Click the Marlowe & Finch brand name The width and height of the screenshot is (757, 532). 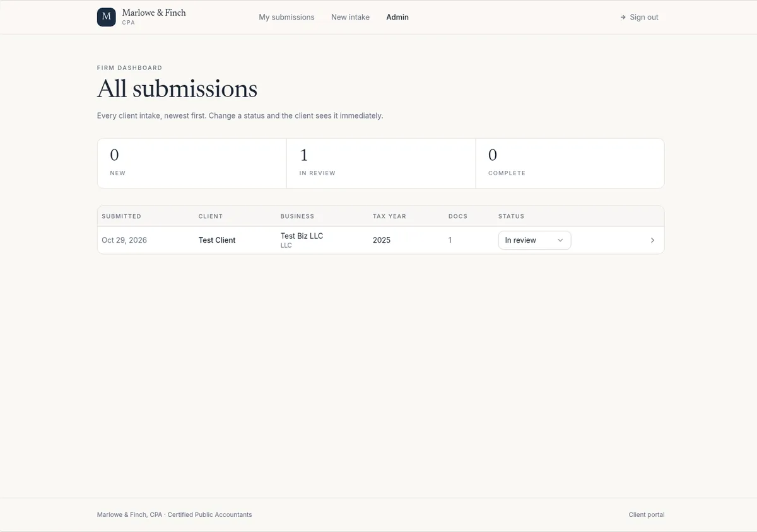tap(154, 13)
